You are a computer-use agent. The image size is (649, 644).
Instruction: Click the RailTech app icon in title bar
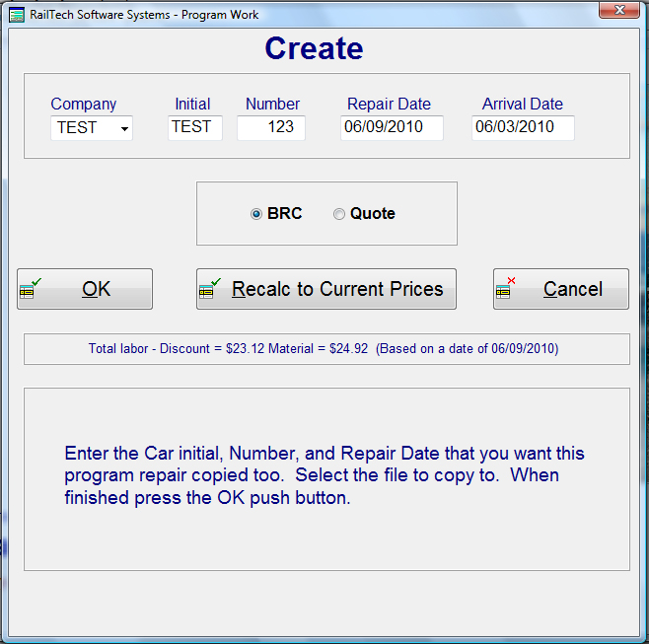pos(17,14)
